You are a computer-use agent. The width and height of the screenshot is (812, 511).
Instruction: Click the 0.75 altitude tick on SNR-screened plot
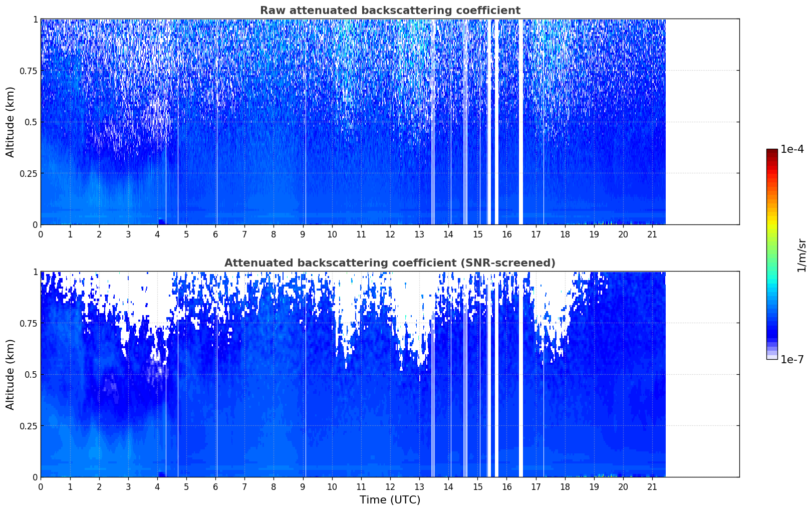coord(29,323)
